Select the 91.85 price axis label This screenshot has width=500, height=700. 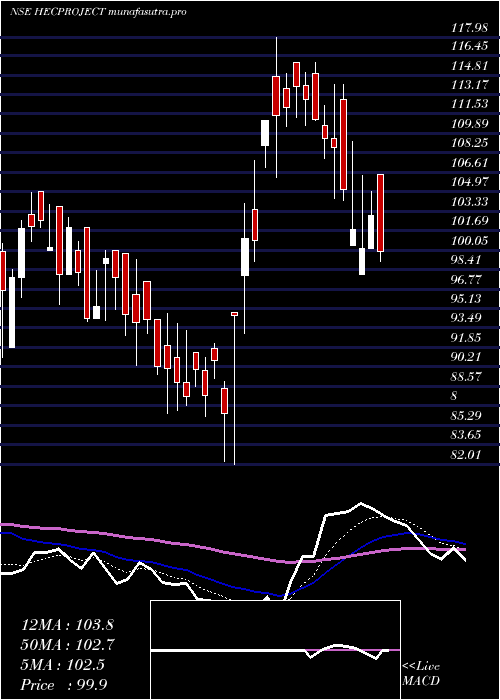coord(467,338)
